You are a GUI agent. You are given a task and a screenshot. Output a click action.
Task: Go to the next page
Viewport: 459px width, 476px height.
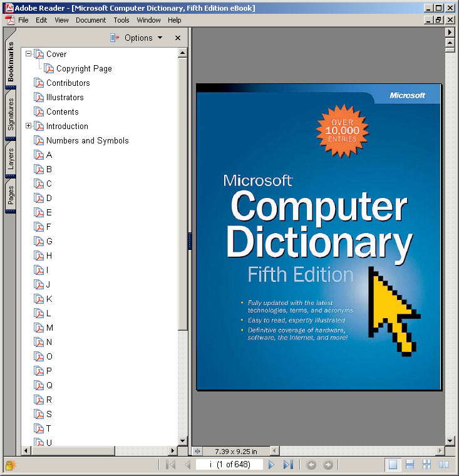(x=271, y=465)
